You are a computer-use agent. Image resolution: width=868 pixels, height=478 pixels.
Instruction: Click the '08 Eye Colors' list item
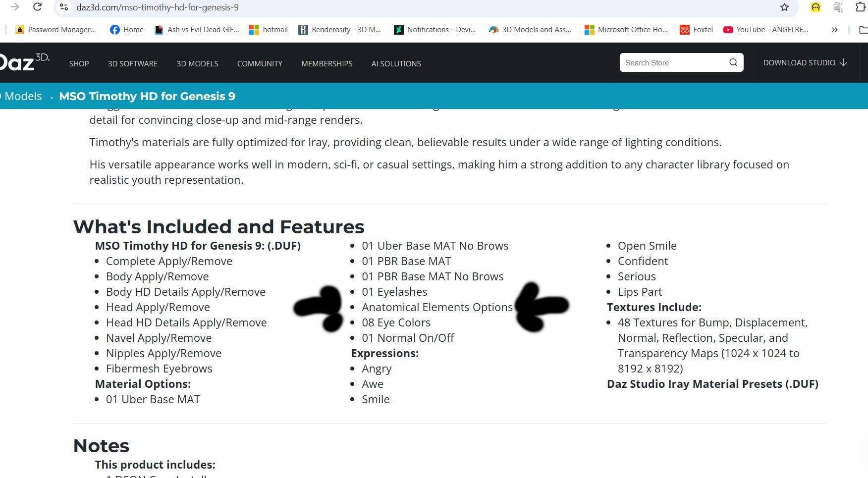pyautogui.click(x=396, y=322)
